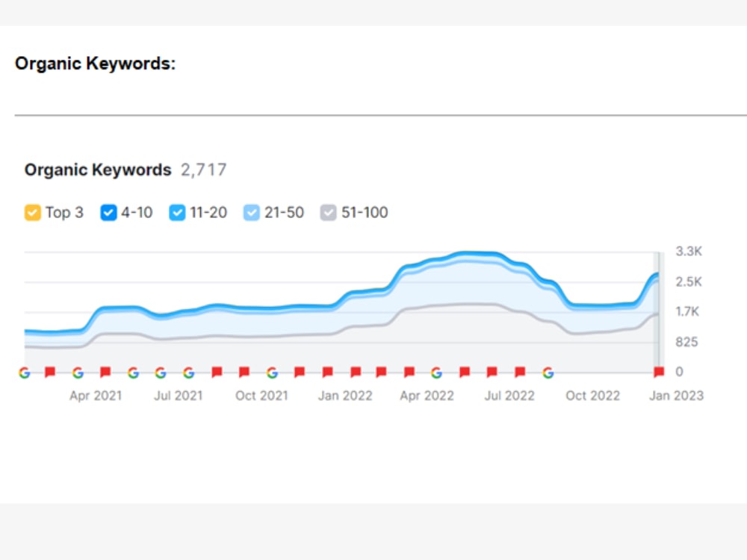This screenshot has height=560, width=747.
Task: Open the last red flag at Jan 2023
Action: tap(659, 372)
